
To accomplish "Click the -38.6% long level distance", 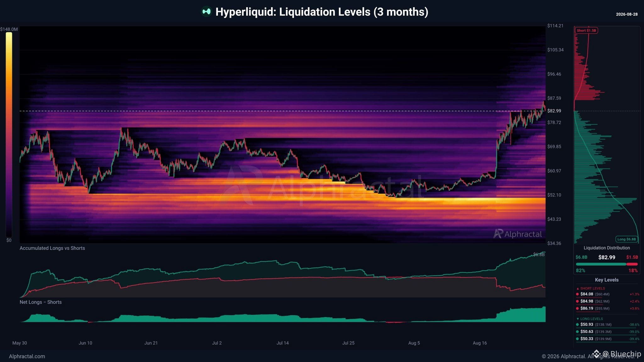I will (x=634, y=325).
